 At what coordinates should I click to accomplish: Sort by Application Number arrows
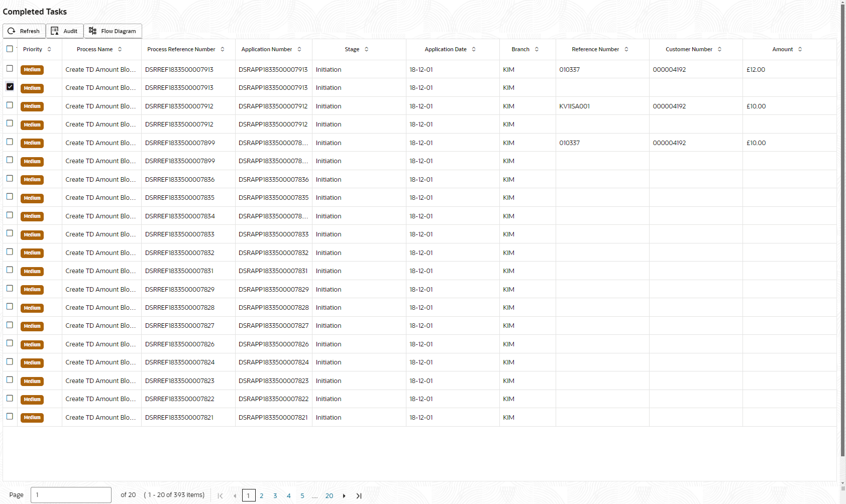[299, 49]
